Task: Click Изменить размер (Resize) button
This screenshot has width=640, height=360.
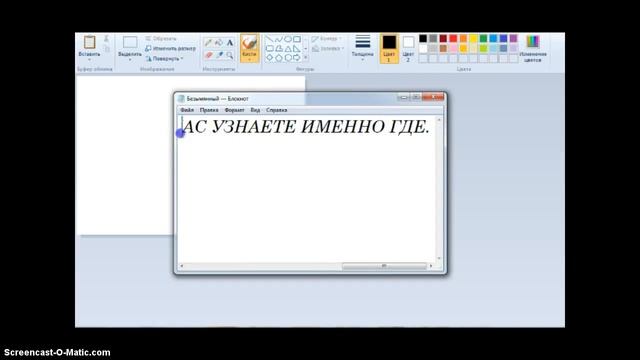Action: point(171,48)
